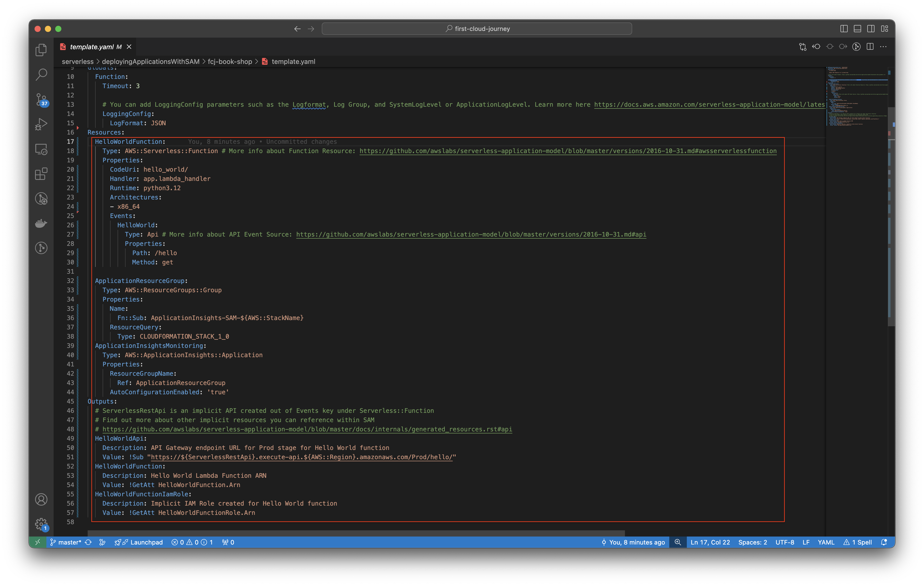The image size is (924, 586).
Task: Go back with the title bar left arrow
Action: 297,29
